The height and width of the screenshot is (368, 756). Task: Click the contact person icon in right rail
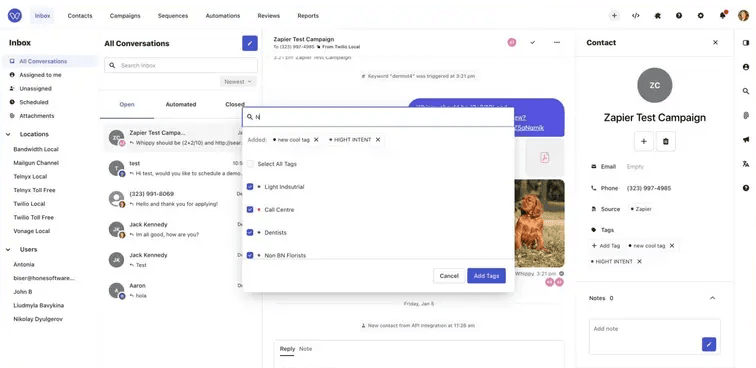pyautogui.click(x=746, y=67)
